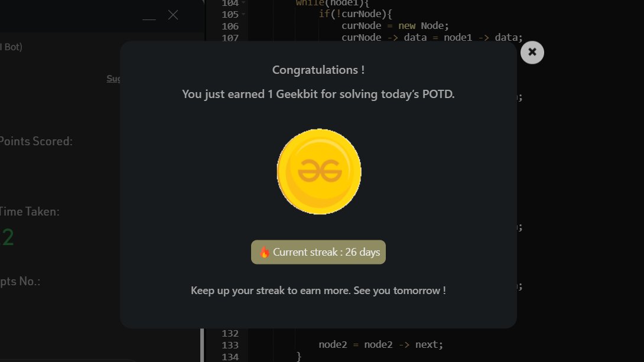Click line number 134 in code editor
This screenshot has width=644, height=362.
[x=230, y=357]
